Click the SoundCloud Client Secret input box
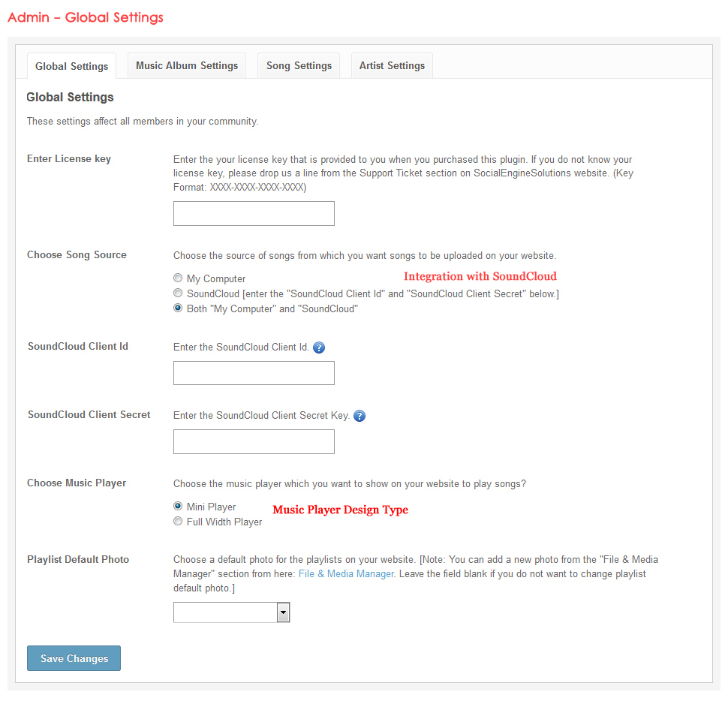 pos(254,442)
